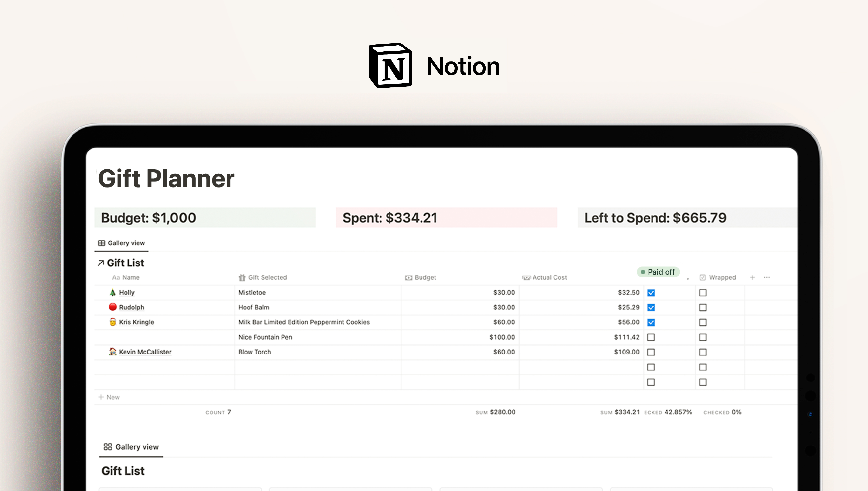Click the Notion logo icon
The image size is (868, 491).
[390, 65]
